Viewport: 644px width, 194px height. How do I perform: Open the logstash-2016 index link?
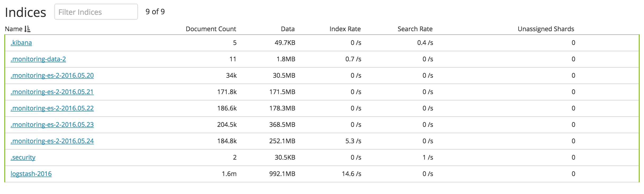[31, 174]
